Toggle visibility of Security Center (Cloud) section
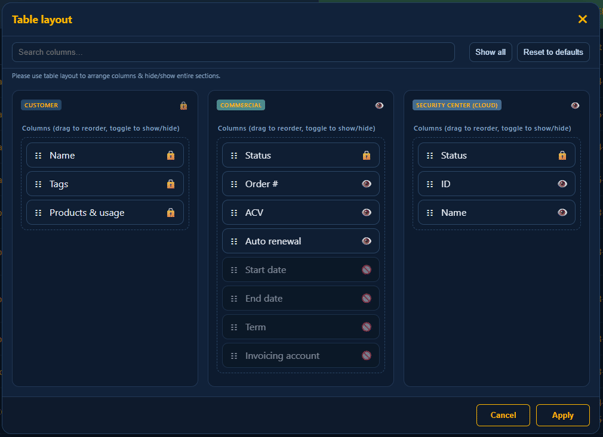 coord(575,105)
